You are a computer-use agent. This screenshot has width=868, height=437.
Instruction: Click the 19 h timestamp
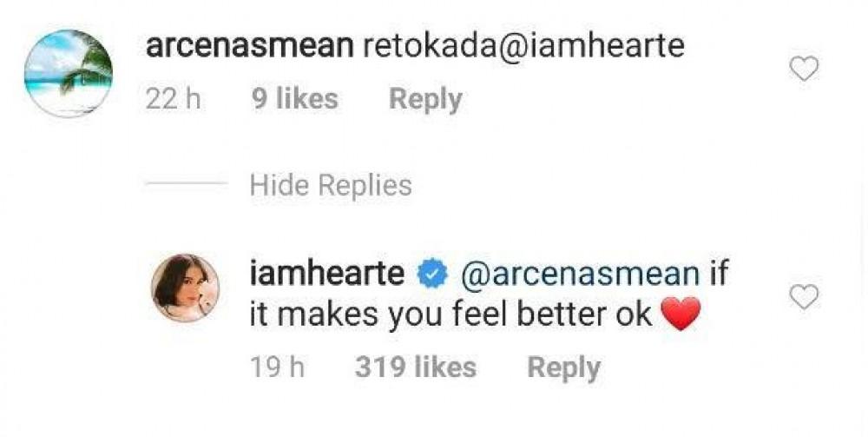[277, 367]
